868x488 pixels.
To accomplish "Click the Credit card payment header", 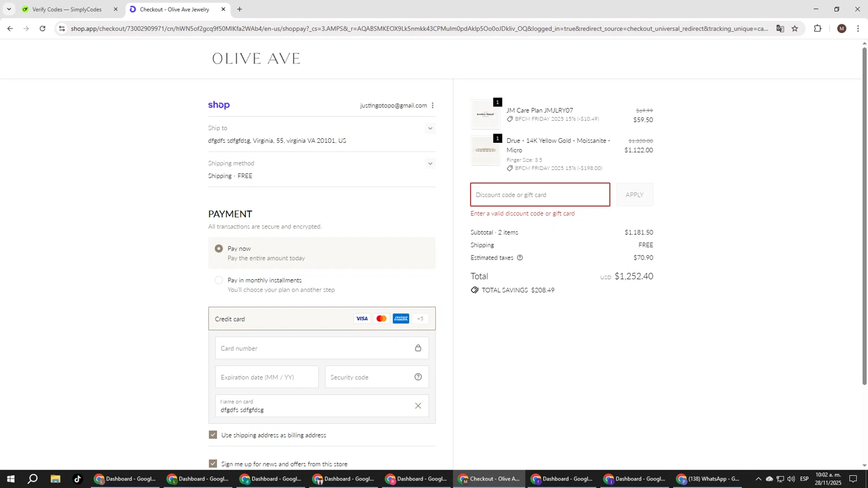I will coord(322,319).
